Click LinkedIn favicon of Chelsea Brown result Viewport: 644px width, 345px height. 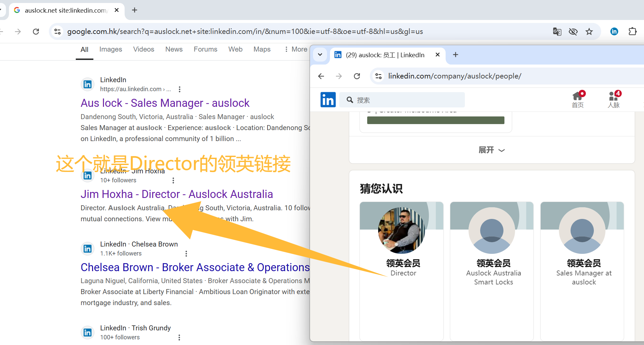88,249
